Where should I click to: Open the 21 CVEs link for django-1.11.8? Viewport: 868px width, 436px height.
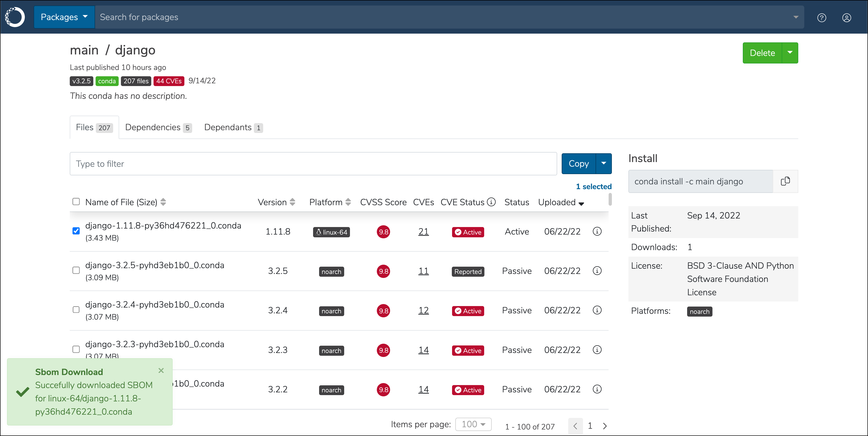(x=423, y=232)
